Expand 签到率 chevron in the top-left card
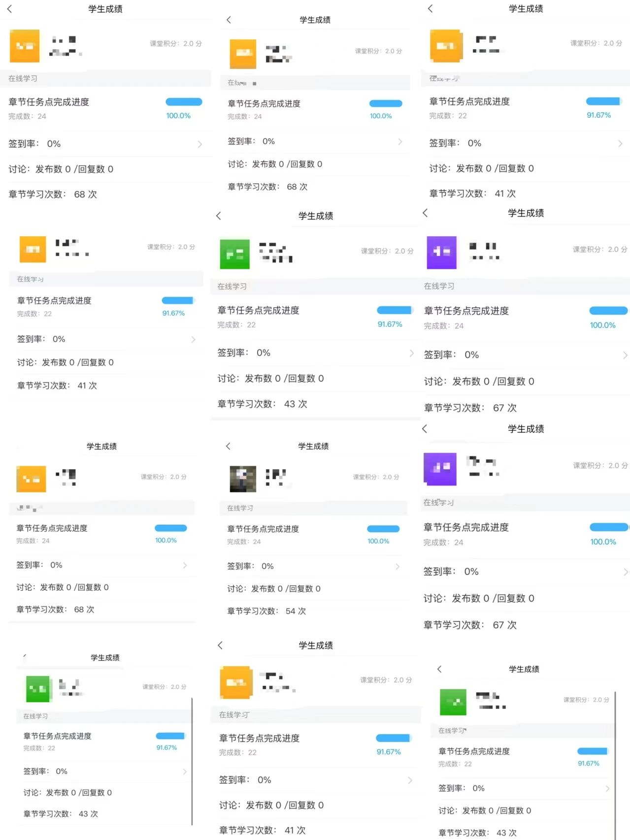Image resolution: width=630 pixels, height=840 pixels. (x=199, y=144)
